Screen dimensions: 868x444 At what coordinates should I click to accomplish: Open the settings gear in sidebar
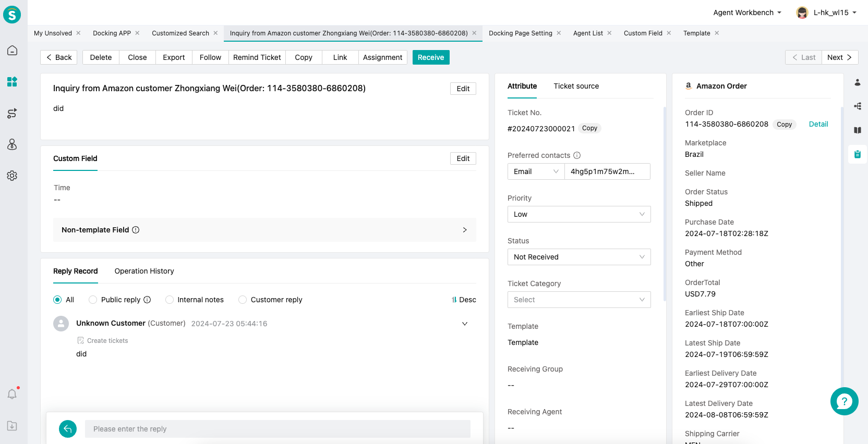pos(12,176)
